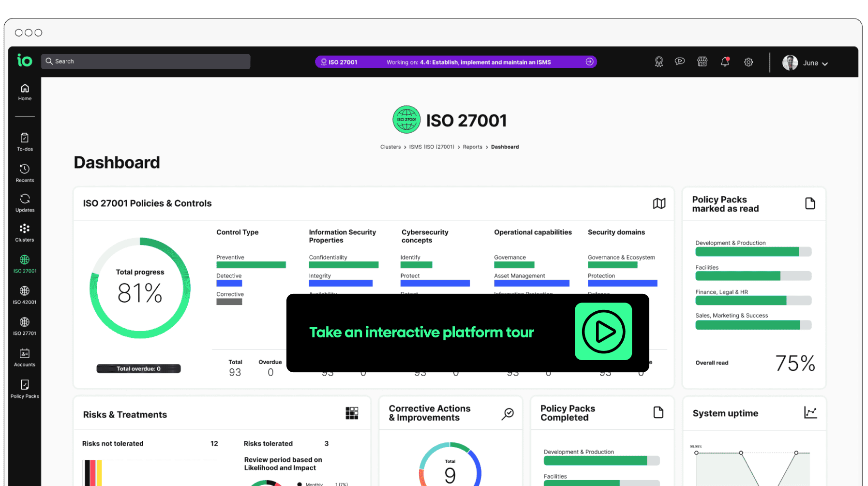Click the Preventive control type bar
This screenshot has height=486, width=868.
[251, 265]
